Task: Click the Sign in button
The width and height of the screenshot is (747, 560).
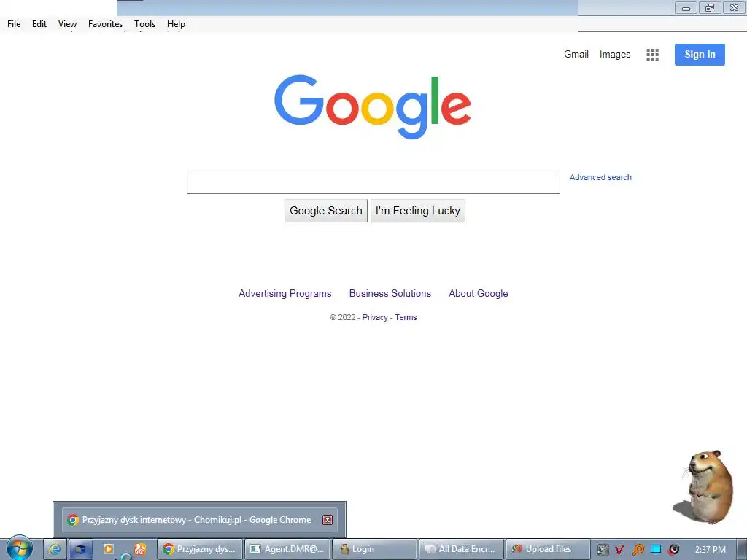Action: (700, 54)
